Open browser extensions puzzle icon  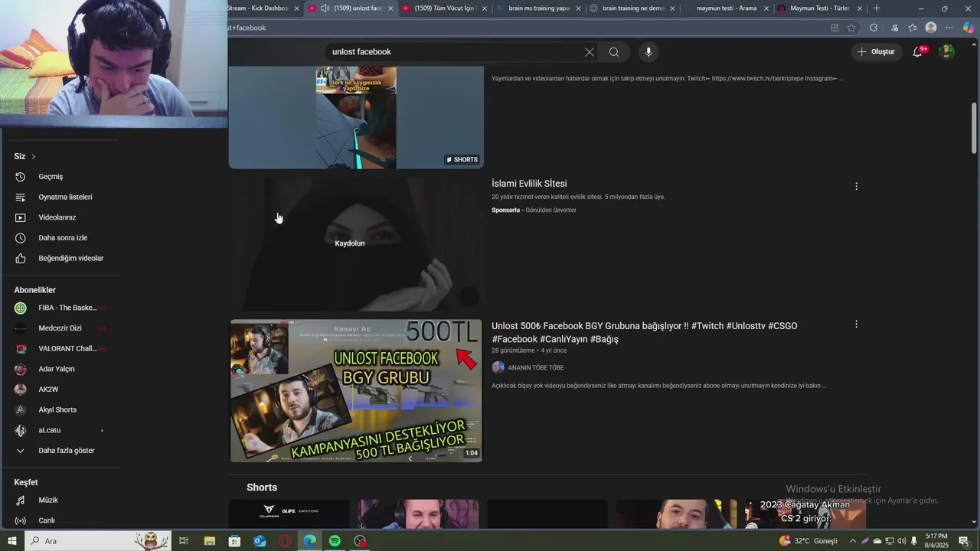point(874,28)
